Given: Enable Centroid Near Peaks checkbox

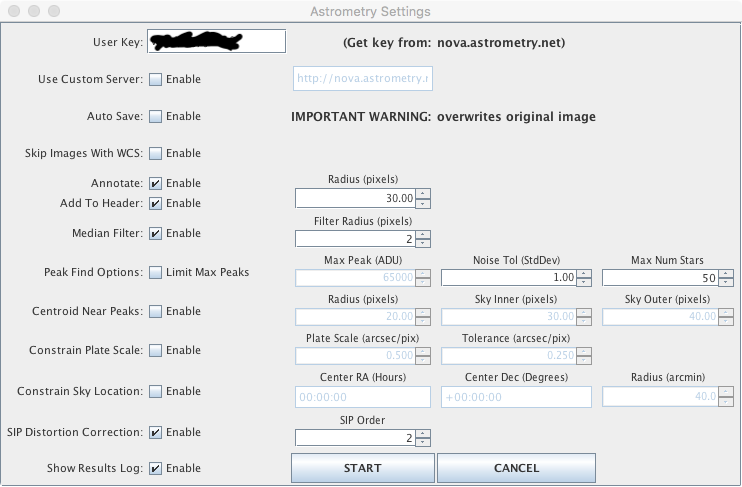Looking at the screenshot, I should 155,311.
